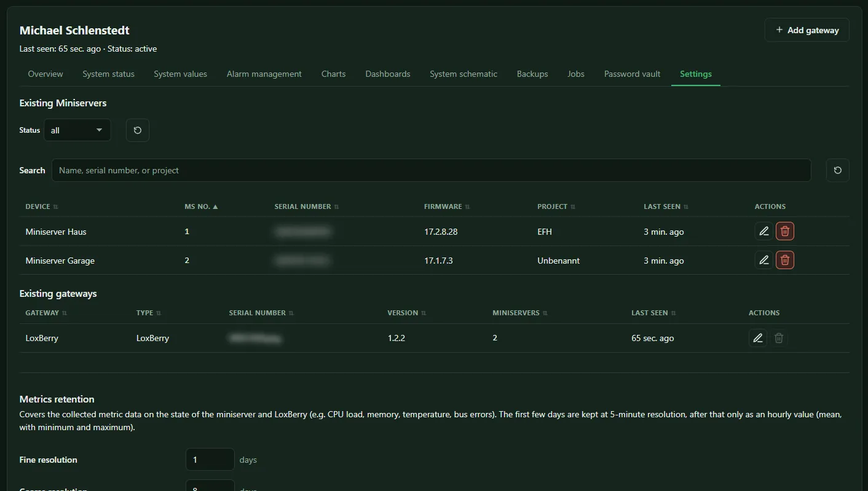Click gateway version 1.2.2
This screenshot has height=491, width=868.
click(397, 338)
